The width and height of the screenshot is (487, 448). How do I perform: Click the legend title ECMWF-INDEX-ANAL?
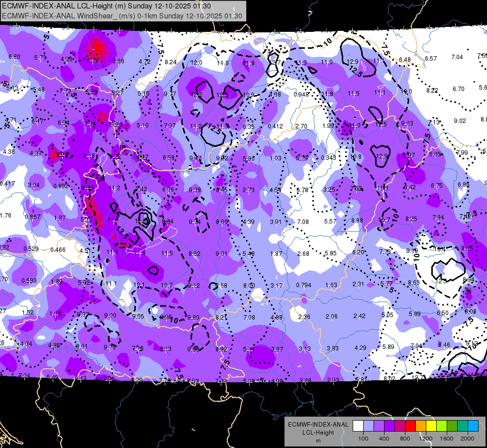(x=318, y=425)
